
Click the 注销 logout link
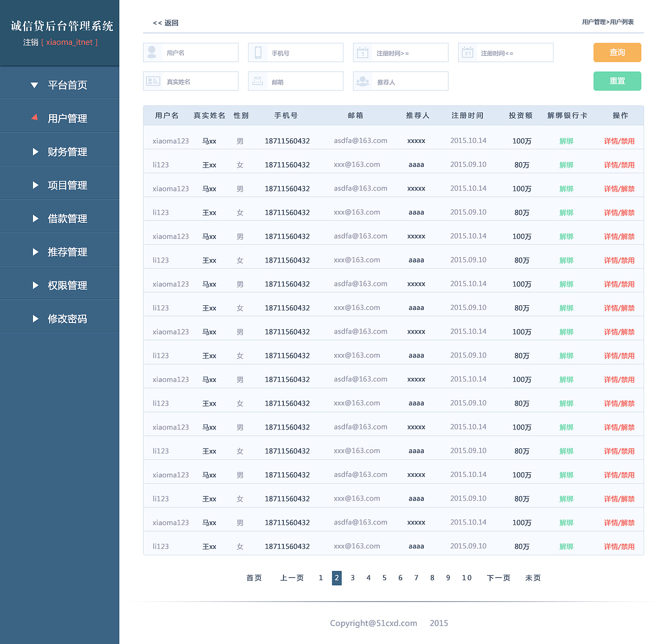click(30, 42)
